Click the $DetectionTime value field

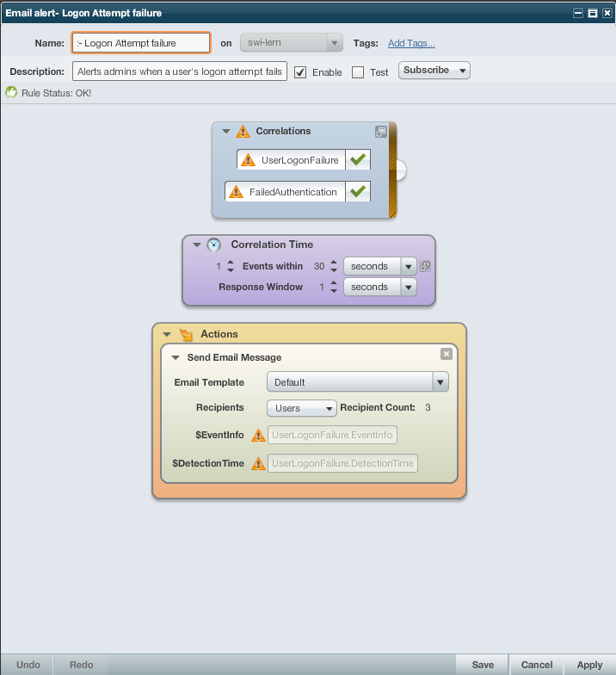point(342,463)
